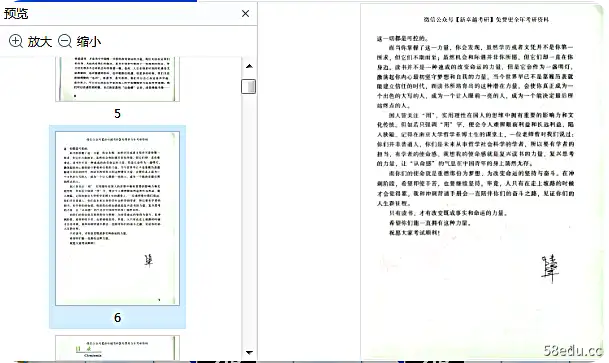Click the zoom out magnifier icon
The height and width of the screenshot is (363, 609).
tap(65, 41)
